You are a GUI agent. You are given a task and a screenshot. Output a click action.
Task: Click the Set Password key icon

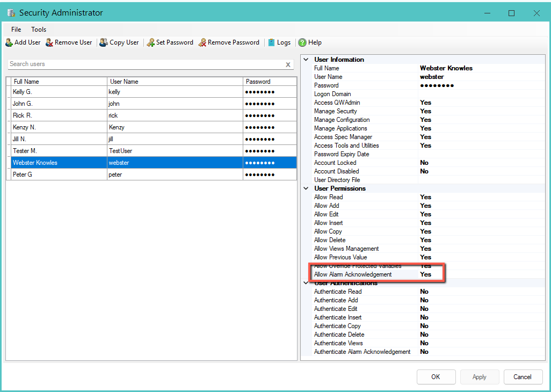point(151,42)
